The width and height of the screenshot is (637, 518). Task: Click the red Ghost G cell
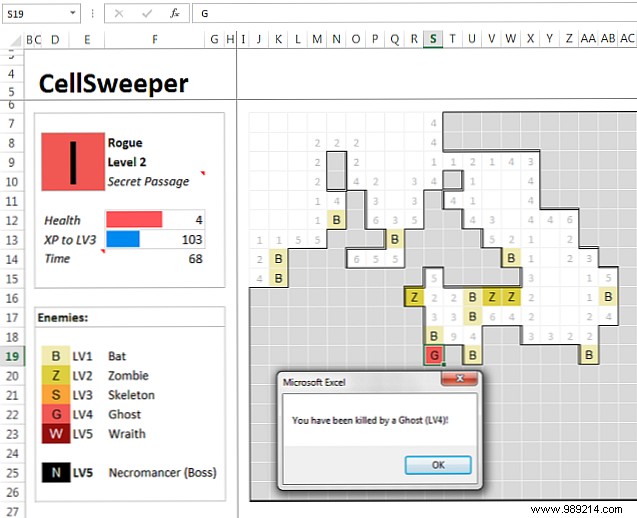[x=434, y=355]
